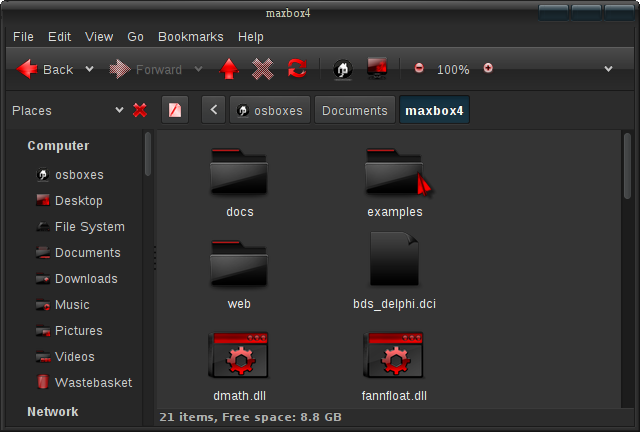Expand the Places sidebar selector dropdown
Viewport: 640px width, 432px height.
tap(120, 110)
